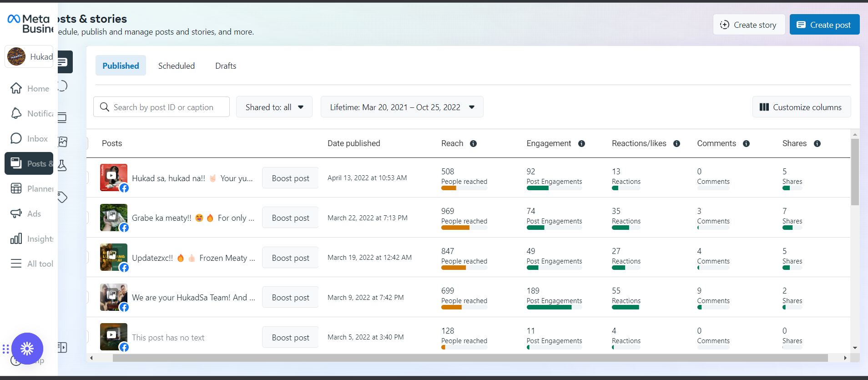
Task: Click the post search field
Action: pyautogui.click(x=168, y=107)
